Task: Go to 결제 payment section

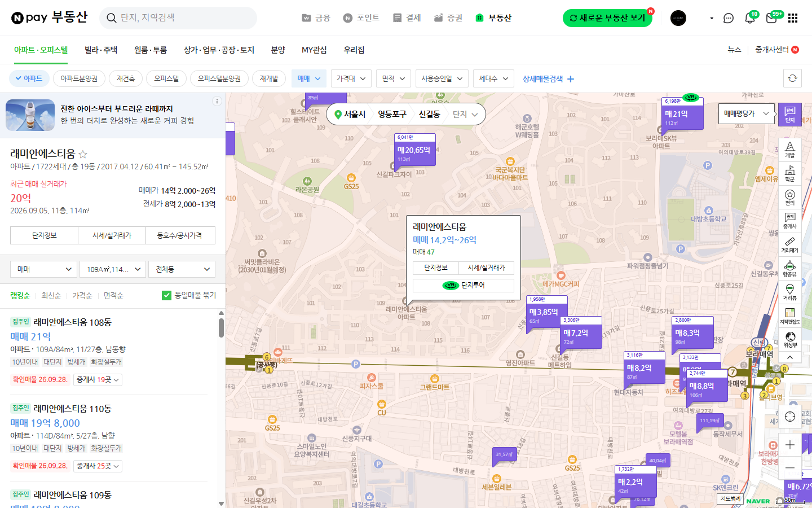Action: pyautogui.click(x=407, y=18)
